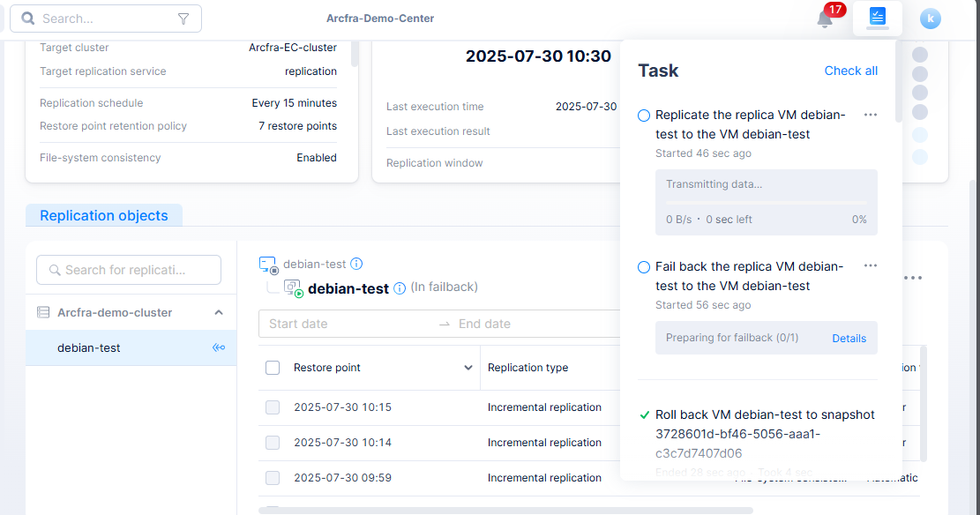Click the task center icon

877,18
